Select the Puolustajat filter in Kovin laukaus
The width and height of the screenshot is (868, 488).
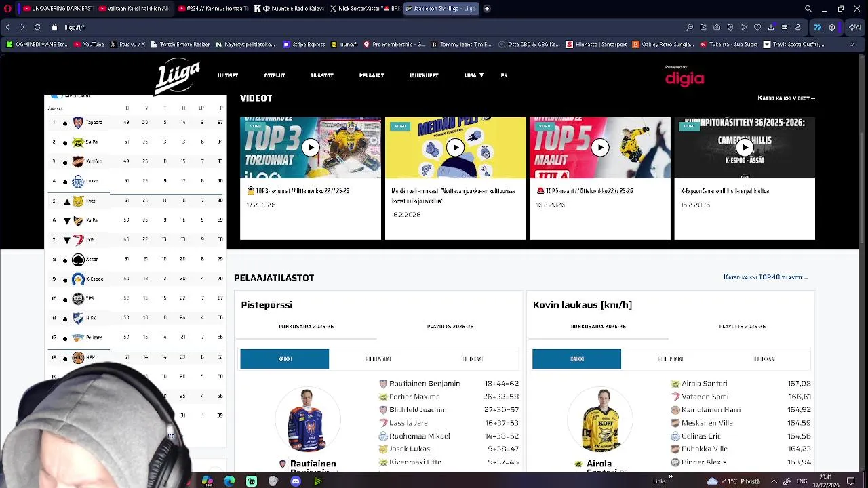[x=671, y=359]
